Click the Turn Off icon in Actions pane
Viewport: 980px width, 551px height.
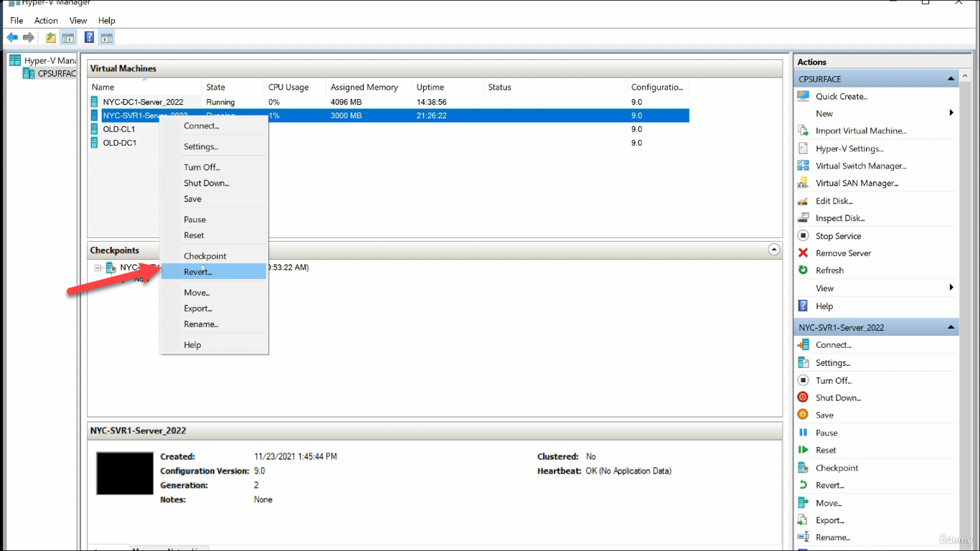803,380
